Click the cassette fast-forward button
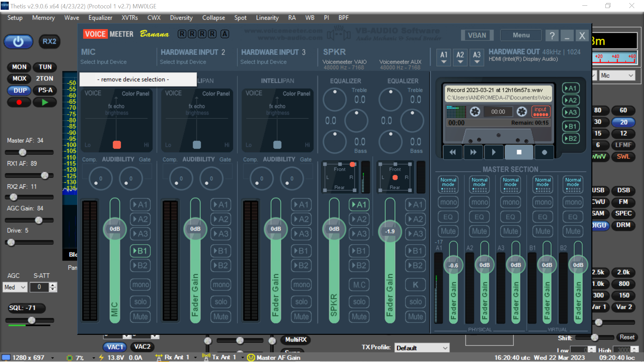 [x=473, y=152]
